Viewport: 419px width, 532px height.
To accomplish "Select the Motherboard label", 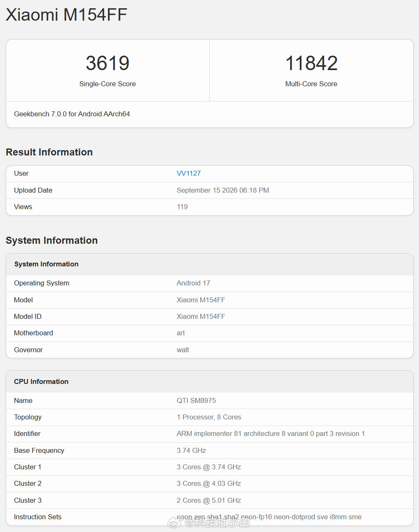I will coord(33,333).
